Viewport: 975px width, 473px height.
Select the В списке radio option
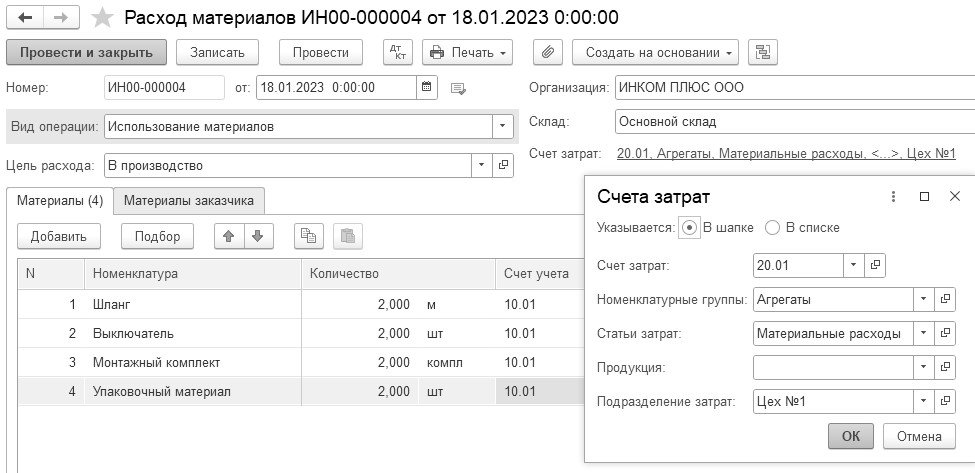pyautogui.click(x=772, y=228)
